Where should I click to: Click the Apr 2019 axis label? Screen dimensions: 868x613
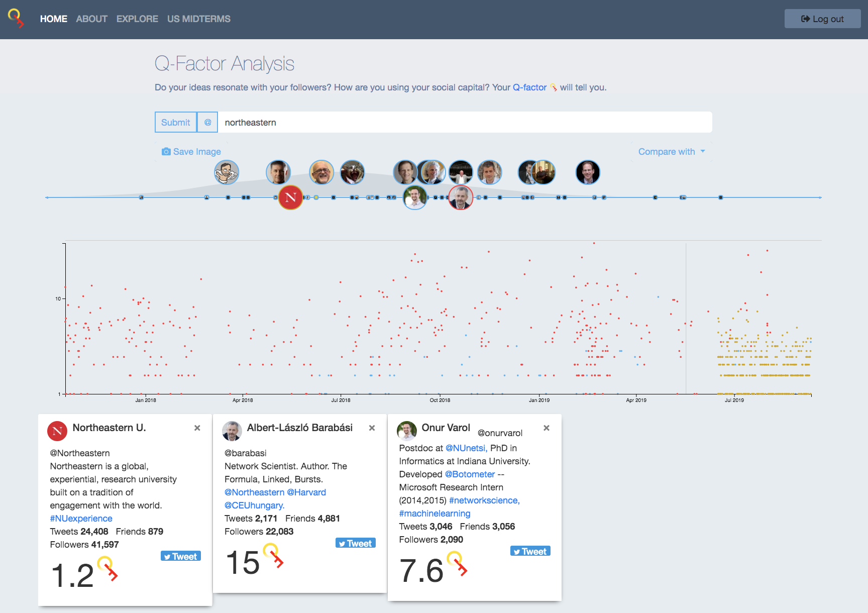[x=636, y=400]
